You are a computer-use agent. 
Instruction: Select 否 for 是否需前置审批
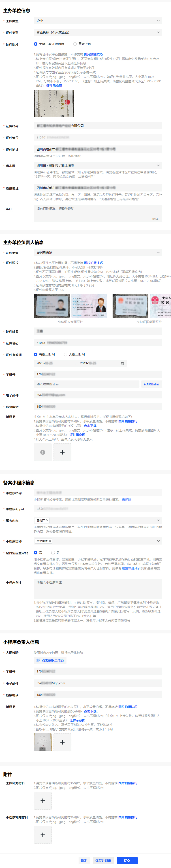click(36, 553)
